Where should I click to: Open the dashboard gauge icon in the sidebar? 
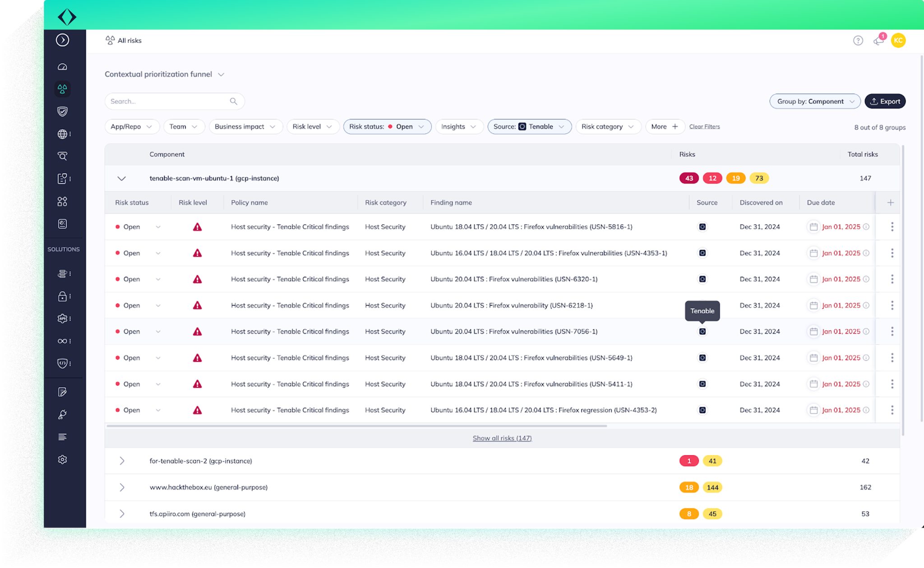(63, 66)
